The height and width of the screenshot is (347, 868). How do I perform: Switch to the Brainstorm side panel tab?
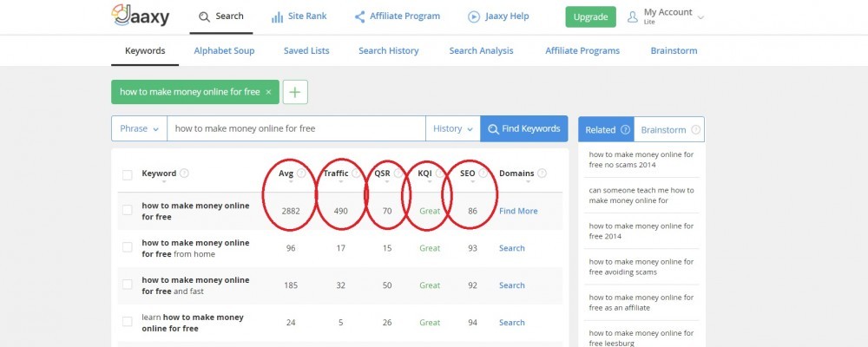pos(669,129)
